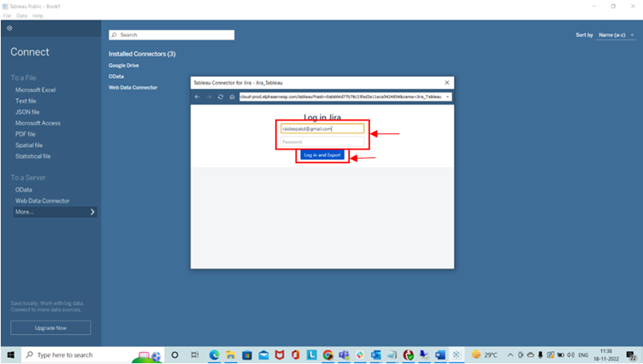643x364 pixels.
Task: Open the Mail app from the taskbar
Action: (263, 355)
